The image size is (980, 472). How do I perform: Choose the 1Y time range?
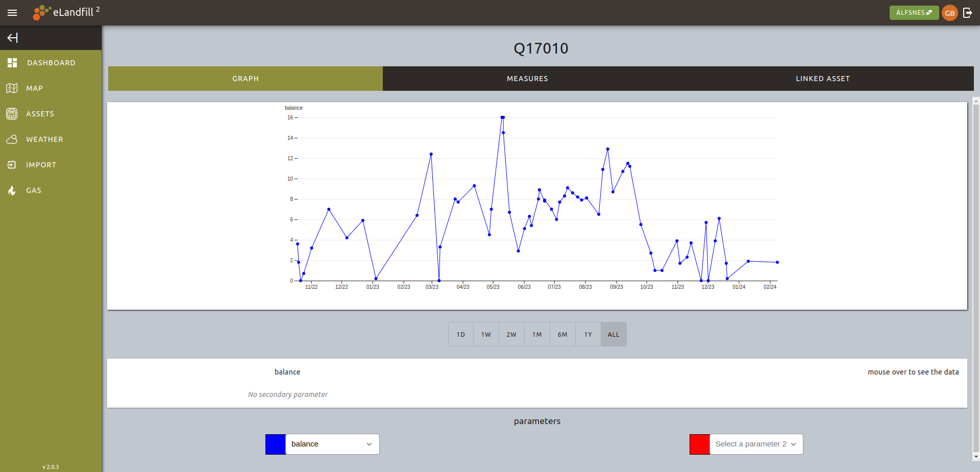(588, 335)
